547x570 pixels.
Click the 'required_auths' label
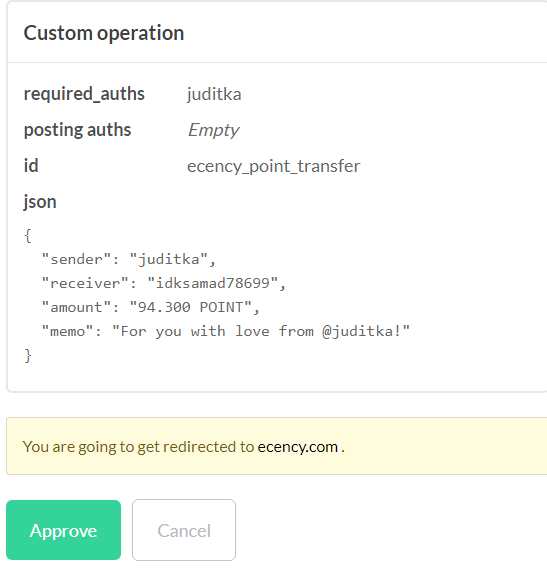pos(84,94)
